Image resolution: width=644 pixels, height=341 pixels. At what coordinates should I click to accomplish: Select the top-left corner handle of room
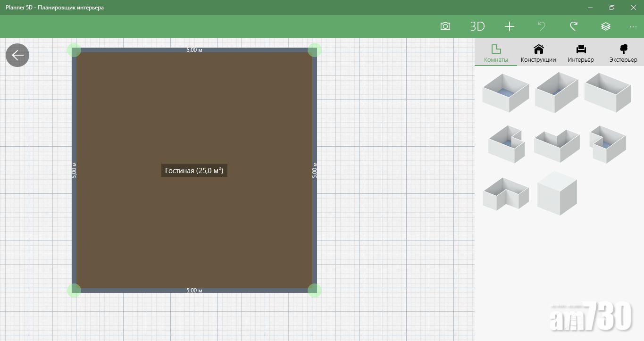[x=74, y=50]
